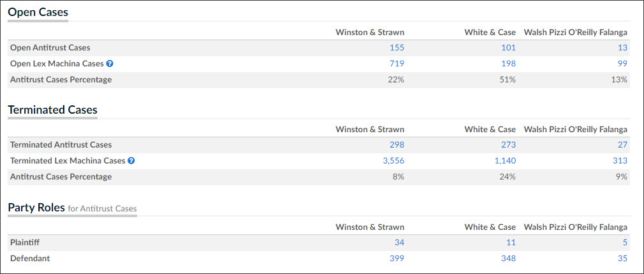Click Walsh Pizzi's 35 defendant cases
This screenshot has width=644, height=274.
623,259
